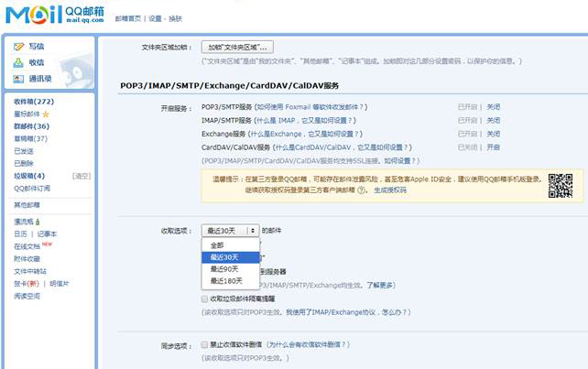
Task: Click the help question mark icon before 生成授权码
Action: click(x=362, y=191)
